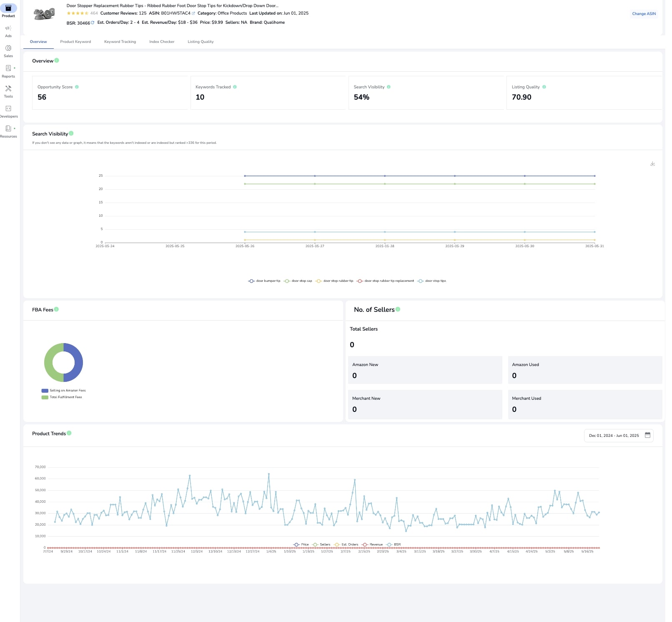Toggle Est. Orders series in trends legend
Image resolution: width=672 pixels, height=622 pixels.
346,544
